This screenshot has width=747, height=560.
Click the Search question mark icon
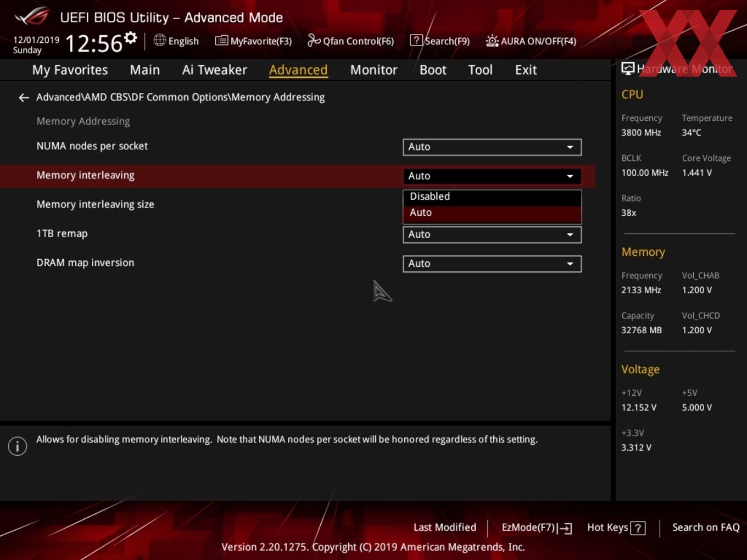416,41
